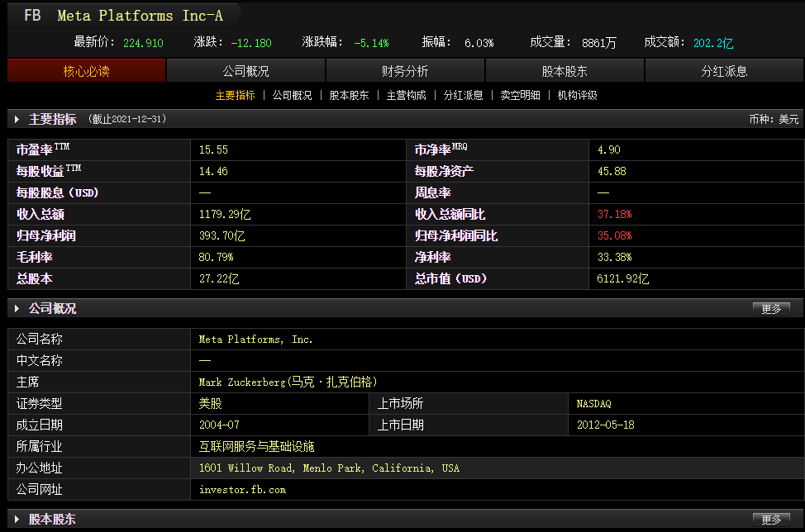
Task: Expand the 主要指标 section triangle
Action: (x=17, y=120)
